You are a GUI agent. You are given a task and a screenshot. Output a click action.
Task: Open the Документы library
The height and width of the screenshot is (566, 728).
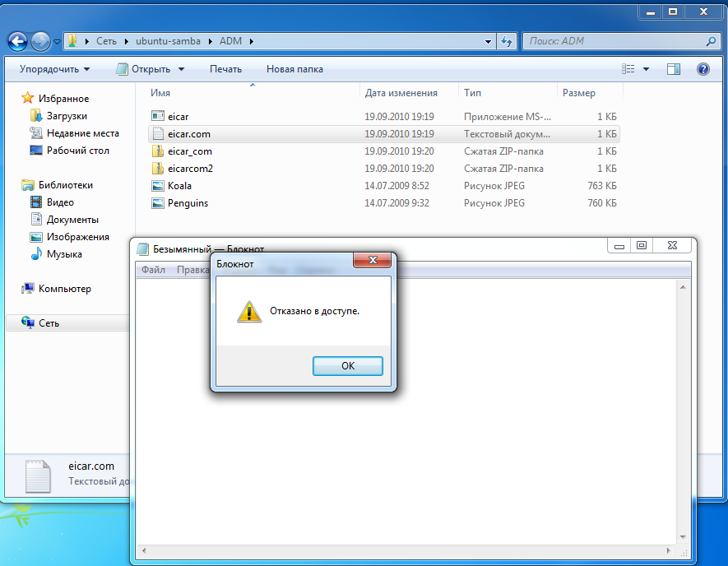pos(72,220)
